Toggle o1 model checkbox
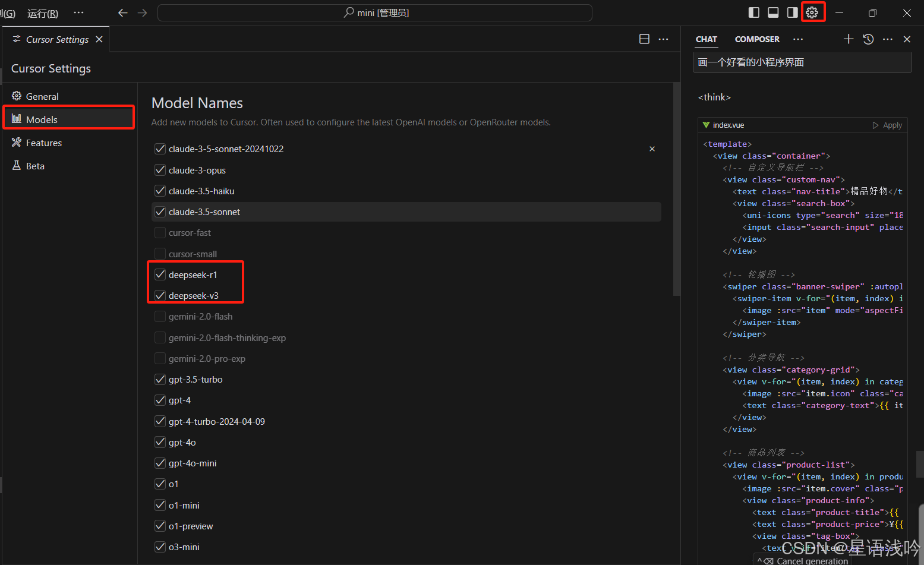The image size is (924, 565). tap(160, 484)
